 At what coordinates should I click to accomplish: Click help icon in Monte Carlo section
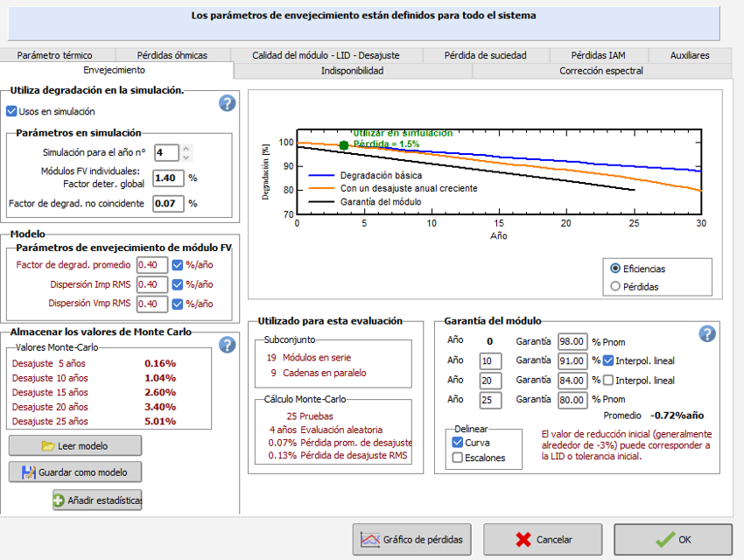tap(227, 345)
